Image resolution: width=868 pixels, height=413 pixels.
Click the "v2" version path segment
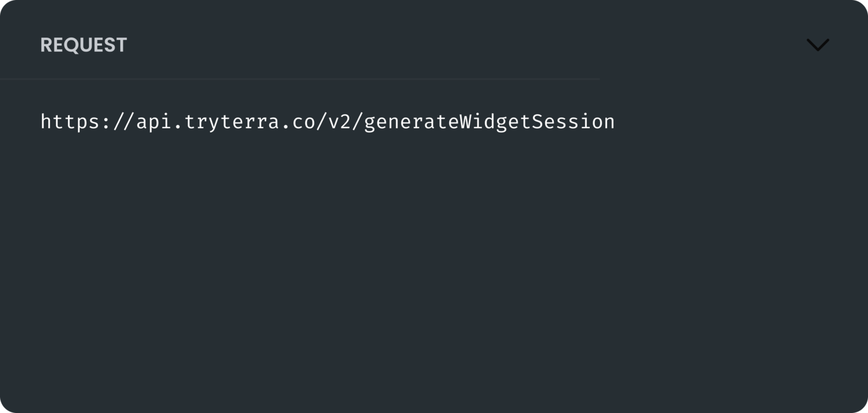point(340,121)
